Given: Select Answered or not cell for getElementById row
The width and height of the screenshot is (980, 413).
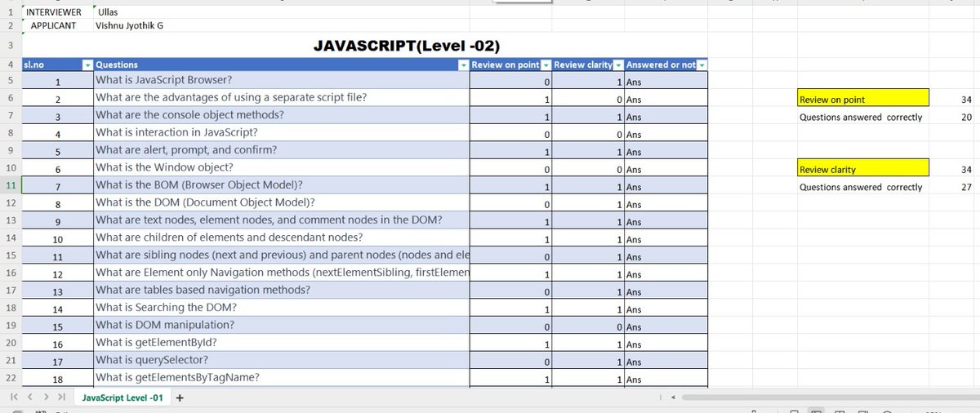Looking at the screenshot, I should pos(666,344).
